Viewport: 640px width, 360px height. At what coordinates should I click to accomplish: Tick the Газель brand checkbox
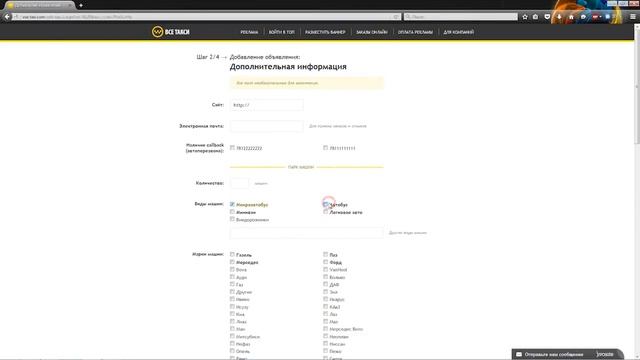click(x=232, y=254)
